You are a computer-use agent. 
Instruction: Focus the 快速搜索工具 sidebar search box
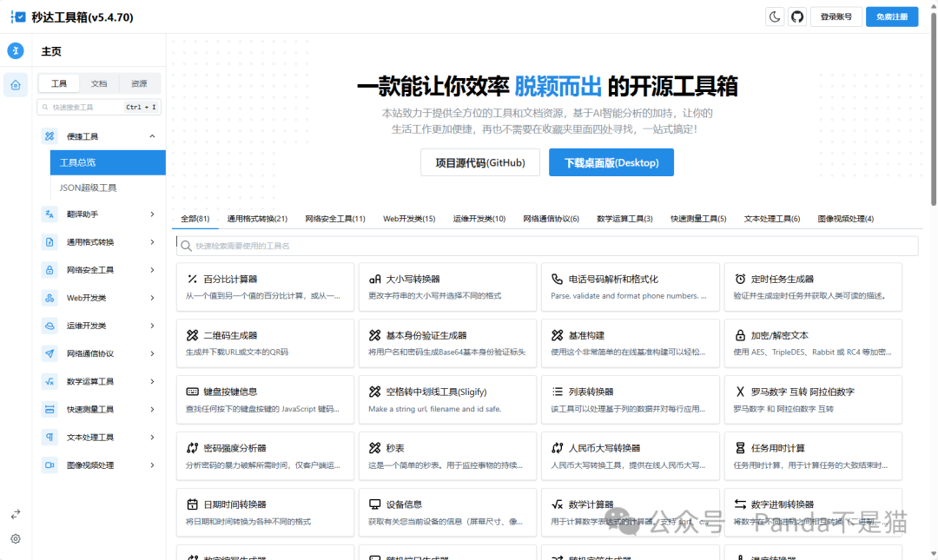click(x=99, y=107)
